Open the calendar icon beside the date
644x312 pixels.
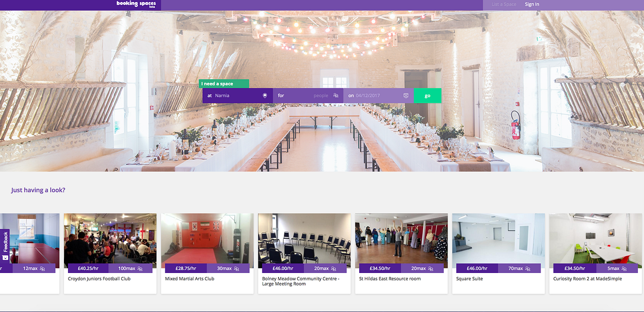(405, 95)
